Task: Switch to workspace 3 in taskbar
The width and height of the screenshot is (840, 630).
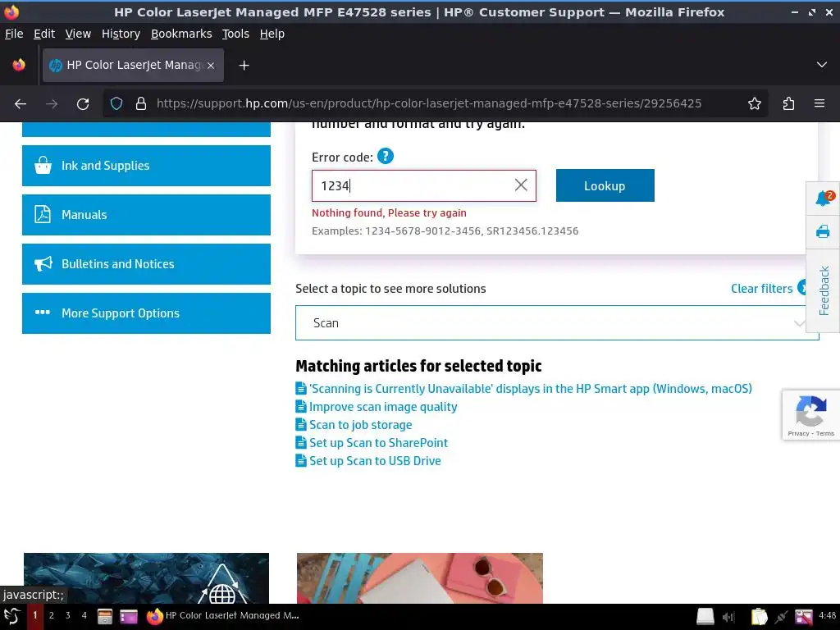Action: (67, 615)
